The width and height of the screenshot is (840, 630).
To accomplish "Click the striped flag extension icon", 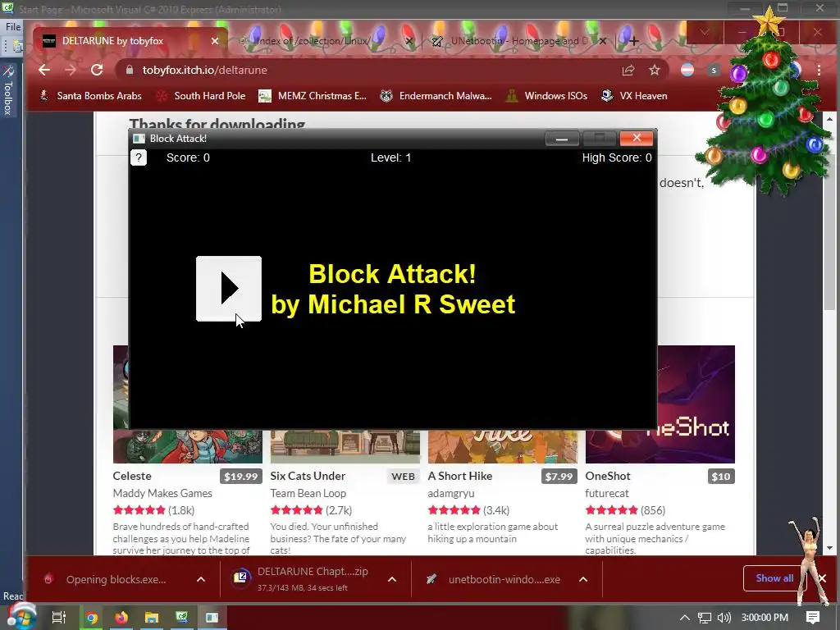I will pyautogui.click(x=687, y=71).
